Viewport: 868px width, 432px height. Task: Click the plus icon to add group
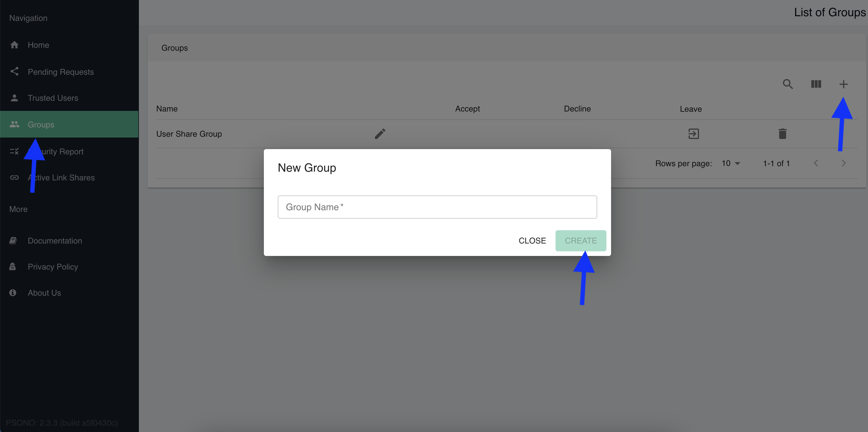(843, 84)
